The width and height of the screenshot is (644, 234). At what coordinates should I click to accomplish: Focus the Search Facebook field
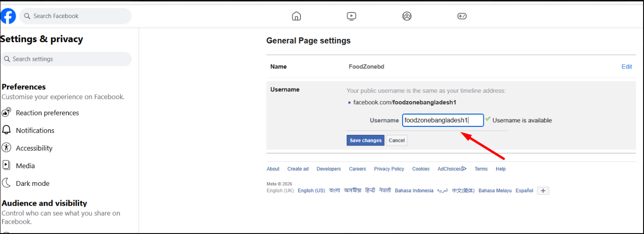75,16
